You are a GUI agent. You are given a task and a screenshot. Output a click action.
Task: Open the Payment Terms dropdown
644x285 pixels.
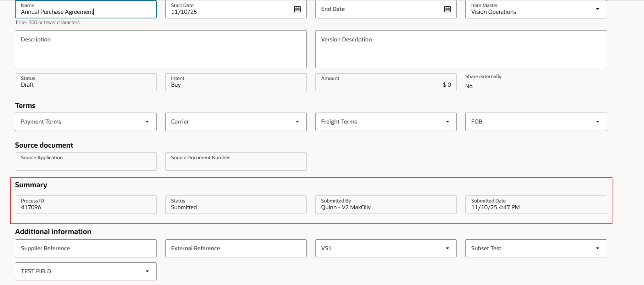pyautogui.click(x=147, y=122)
